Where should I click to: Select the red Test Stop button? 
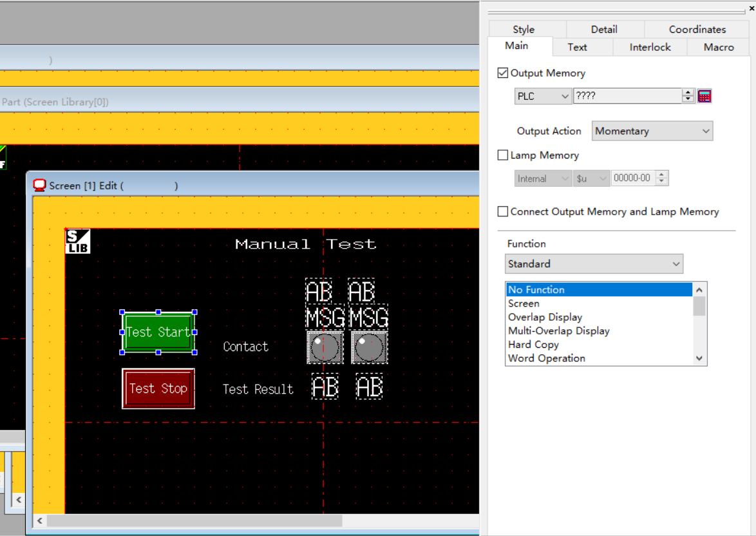[x=158, y=388]
